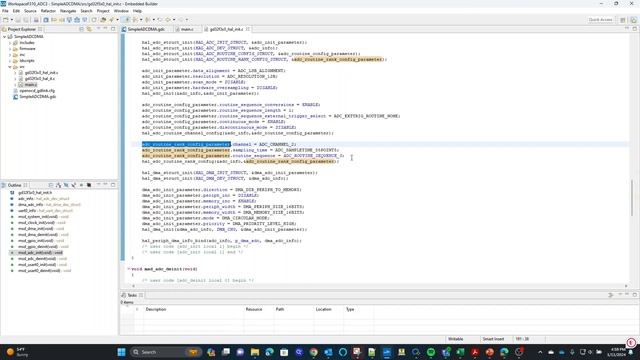
Task: Click the taskbar Search box
Action: [x=166, y=352]
